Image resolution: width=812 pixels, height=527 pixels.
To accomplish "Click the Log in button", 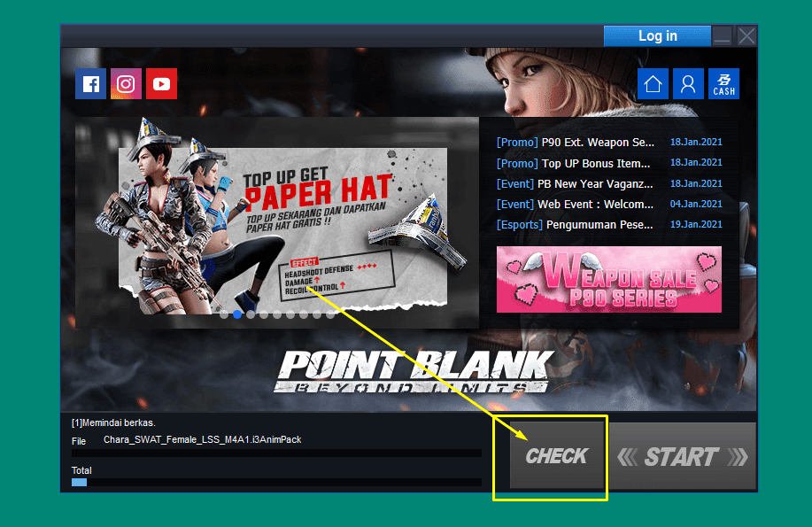I will (657, 35).
